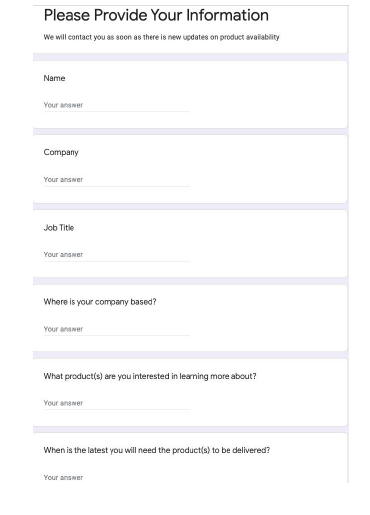
Task: Click blank area right of Job Title field
Action: click(x=268, y=255)
